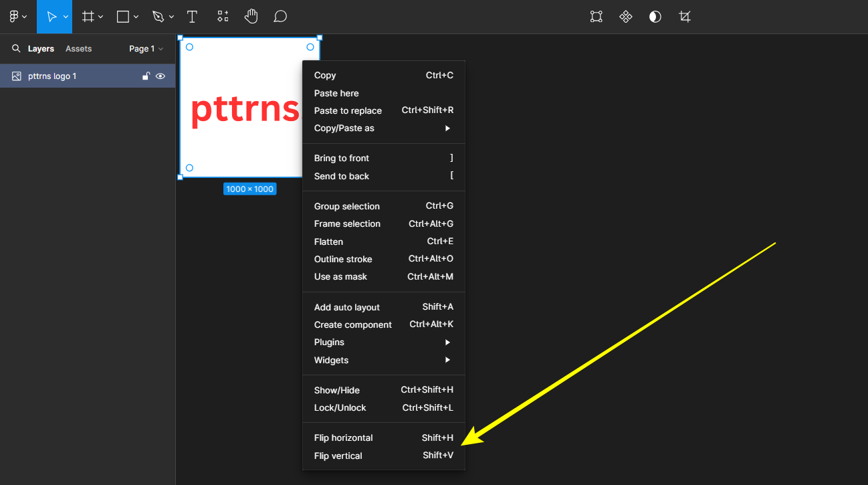The width and height of the screenshot is (868, 485).
Task: Select the Frame tool icon
Action: point(88,17)
